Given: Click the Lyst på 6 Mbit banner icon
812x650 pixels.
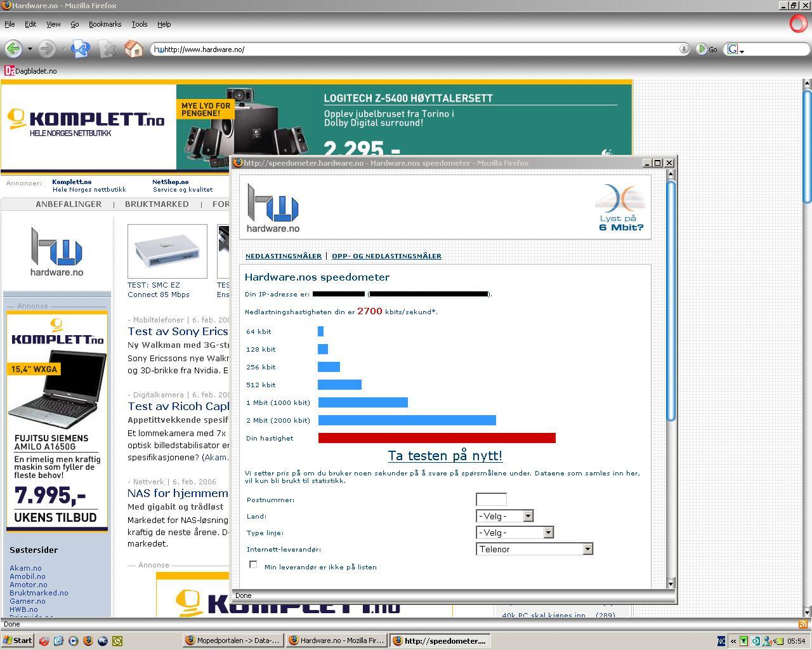Looking at the screenshot, I should [620, 208].
